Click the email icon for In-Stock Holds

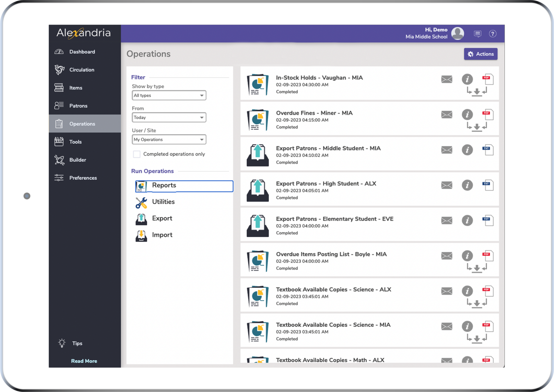(x=447, y=79)
